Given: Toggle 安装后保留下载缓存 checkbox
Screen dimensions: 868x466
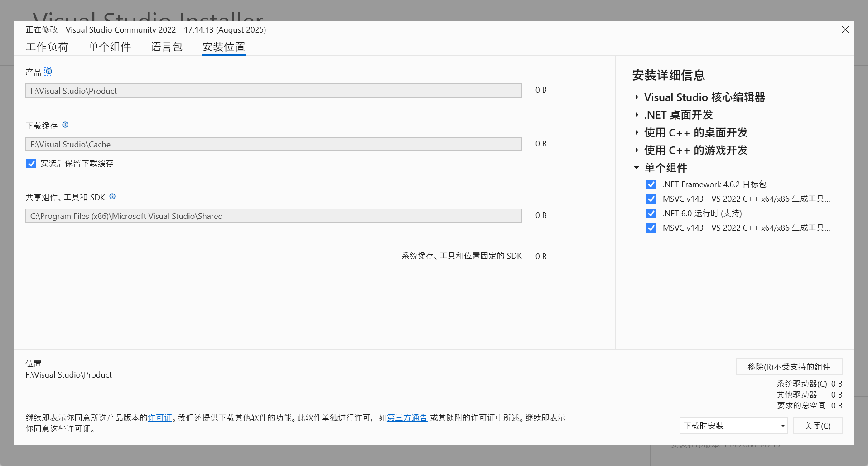Looking at the screenshot, I should tap(31, 163).
